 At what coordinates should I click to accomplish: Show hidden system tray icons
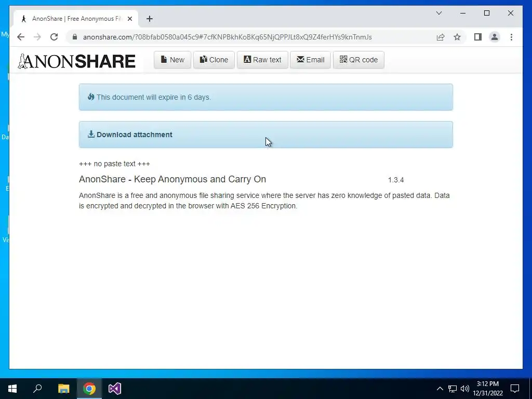pos(440,389)
